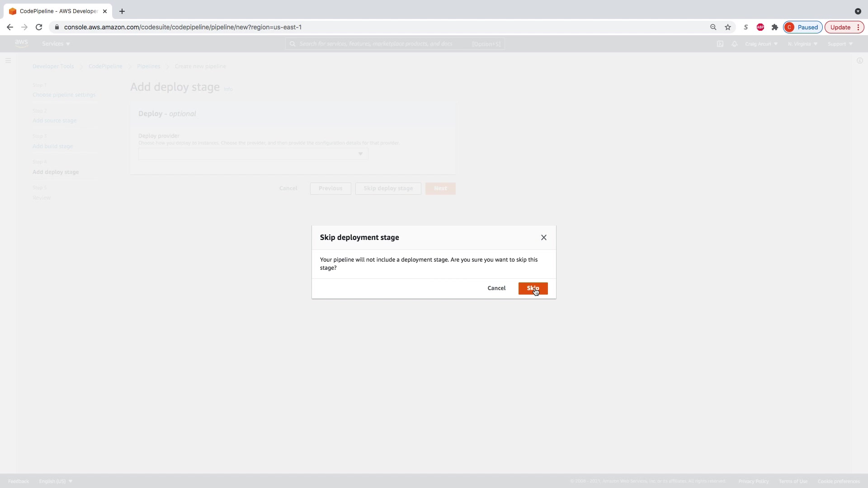The height and width of the screenshot is (488, 868).
Task: Cancel the skip deployment dialog
Action: coord(496,288)
